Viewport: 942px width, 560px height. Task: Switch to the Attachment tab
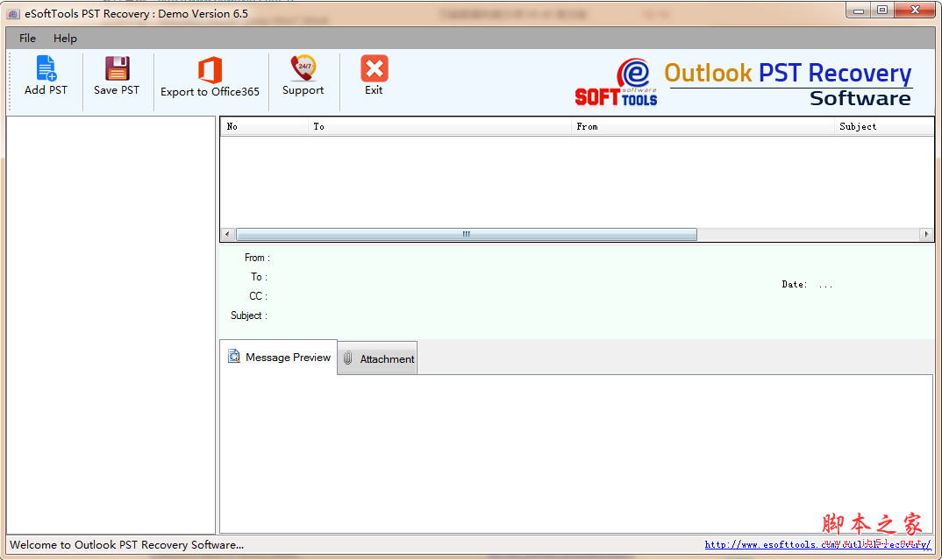point(384,358)
